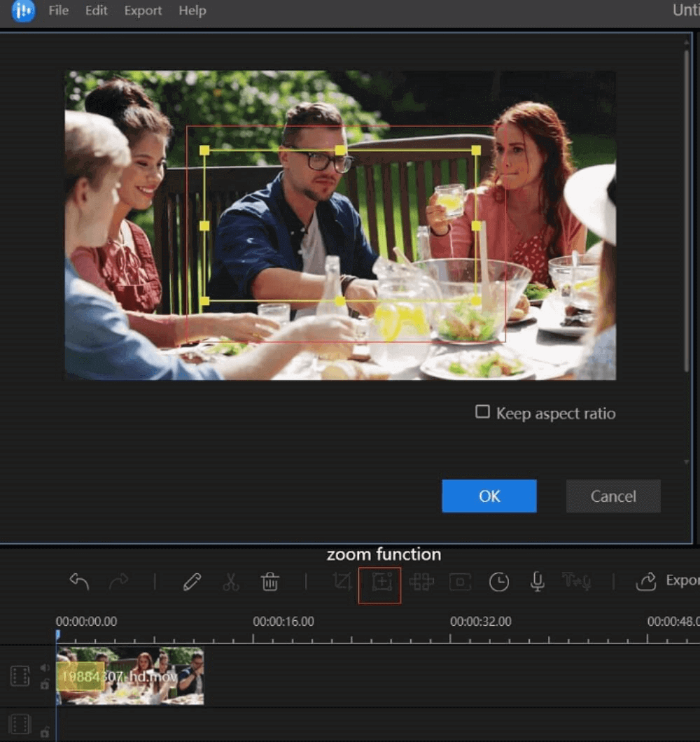
Task: Open the Help menu
Action: pos(192,10)
